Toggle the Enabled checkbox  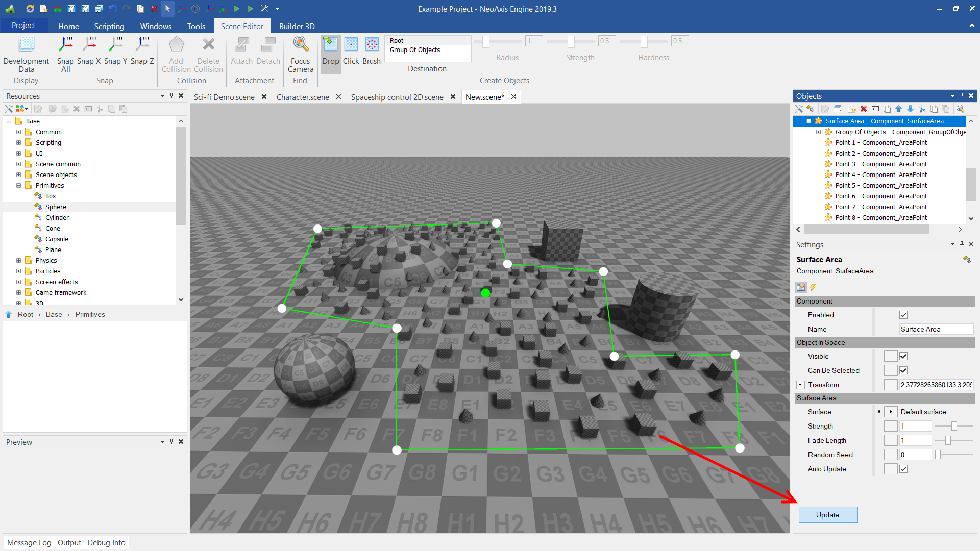tap(903, 315)
